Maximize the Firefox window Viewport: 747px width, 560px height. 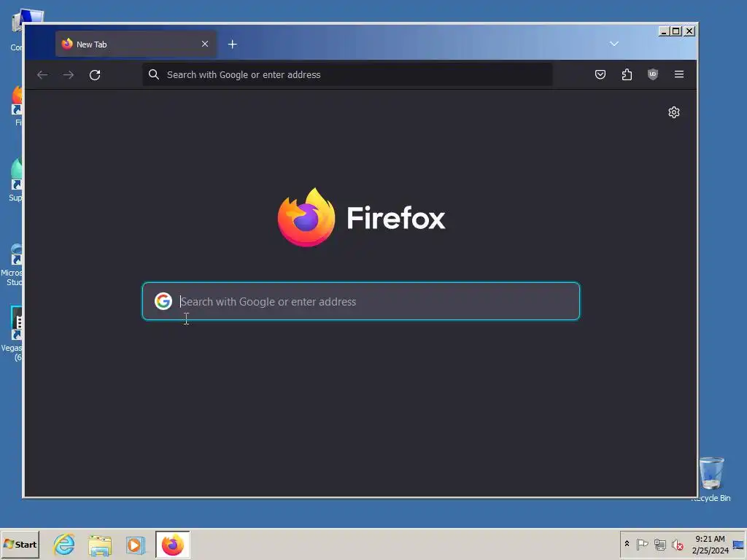(676, 31)
